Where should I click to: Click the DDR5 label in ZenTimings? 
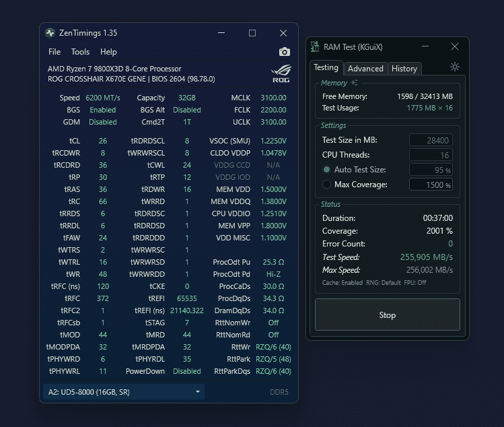click(x=279, y=392)
